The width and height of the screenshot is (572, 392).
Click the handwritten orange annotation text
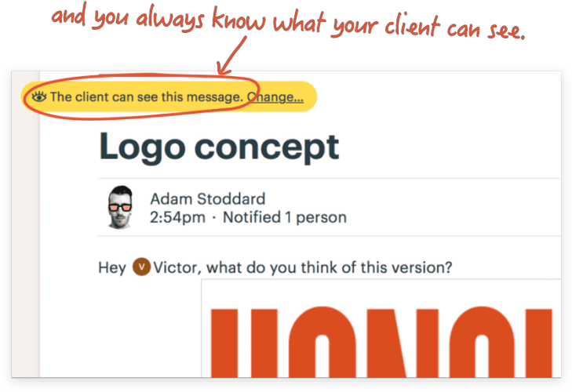pyautogui.click(x=288, y=23)
